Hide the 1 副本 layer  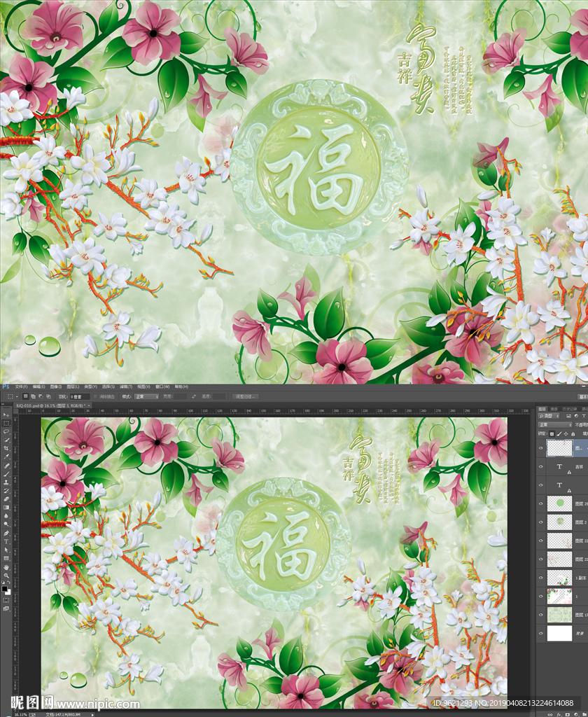coord(540,578)
